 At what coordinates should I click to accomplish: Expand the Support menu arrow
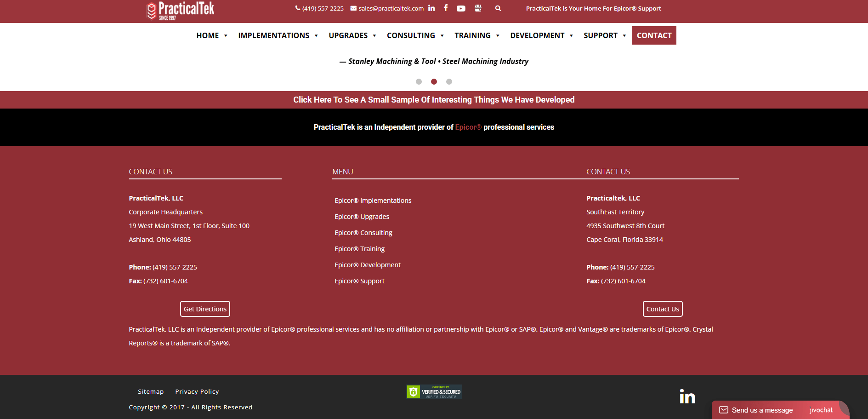pos(624,36)
